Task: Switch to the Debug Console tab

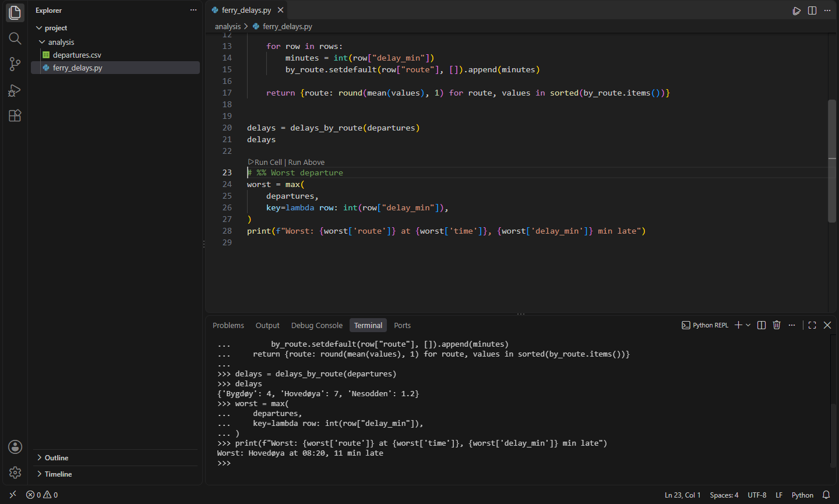Action: [317, 326]
